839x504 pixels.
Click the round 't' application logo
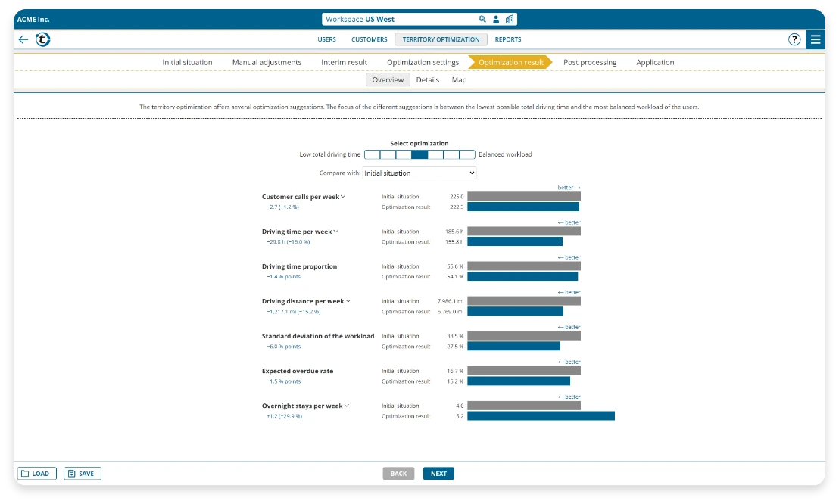click(x=43, y=39)
